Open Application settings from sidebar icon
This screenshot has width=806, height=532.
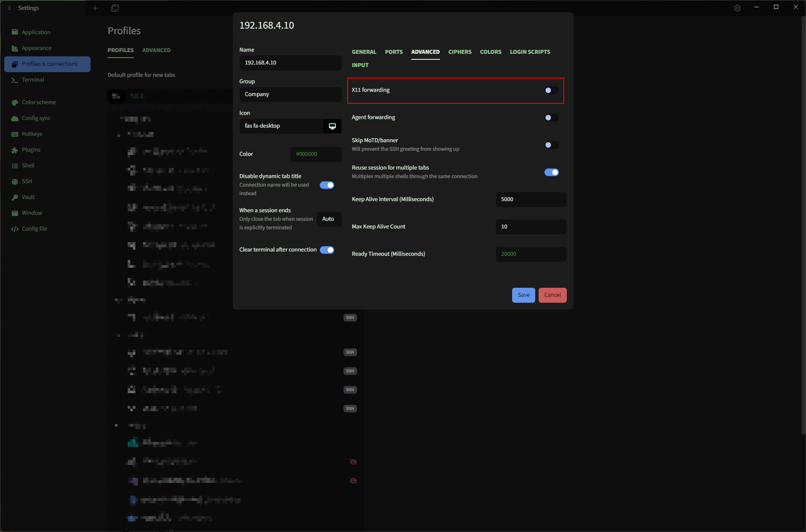(15, 32)
